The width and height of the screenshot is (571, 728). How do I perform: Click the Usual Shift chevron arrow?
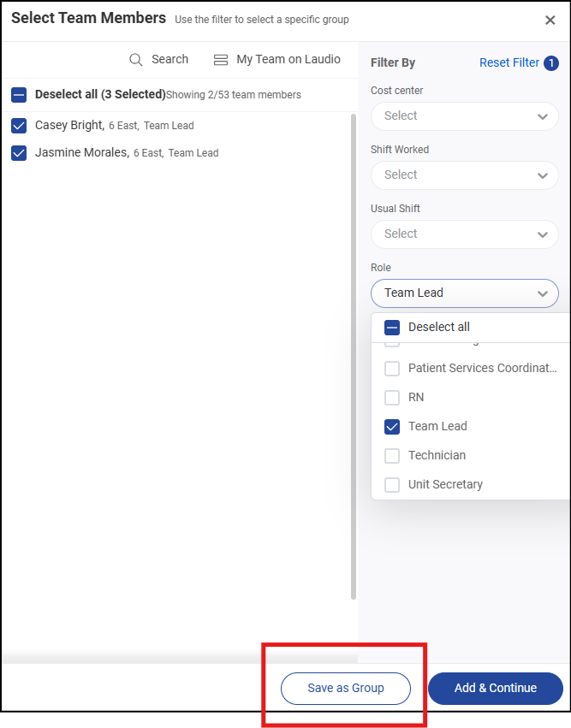542,234
